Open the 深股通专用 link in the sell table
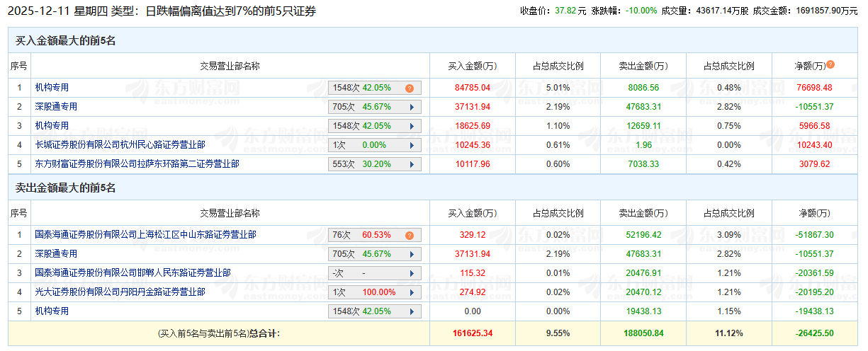 pos(57,254)
